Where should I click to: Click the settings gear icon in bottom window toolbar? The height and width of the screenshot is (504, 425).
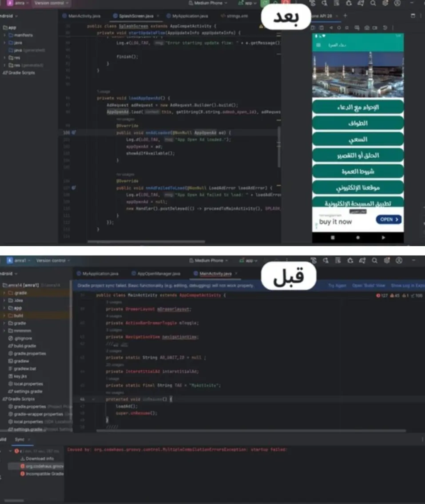click(x=387, y=261)
